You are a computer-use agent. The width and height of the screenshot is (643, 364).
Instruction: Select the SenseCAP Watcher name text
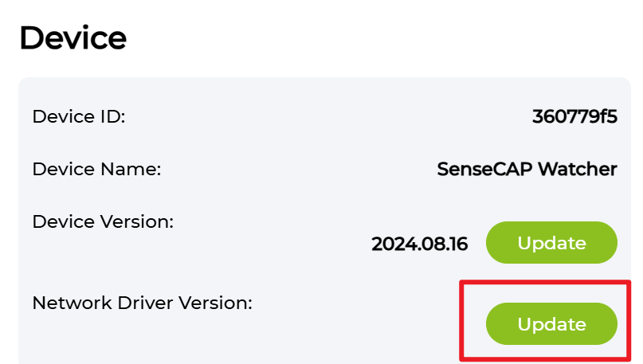(x=527, y=169)
